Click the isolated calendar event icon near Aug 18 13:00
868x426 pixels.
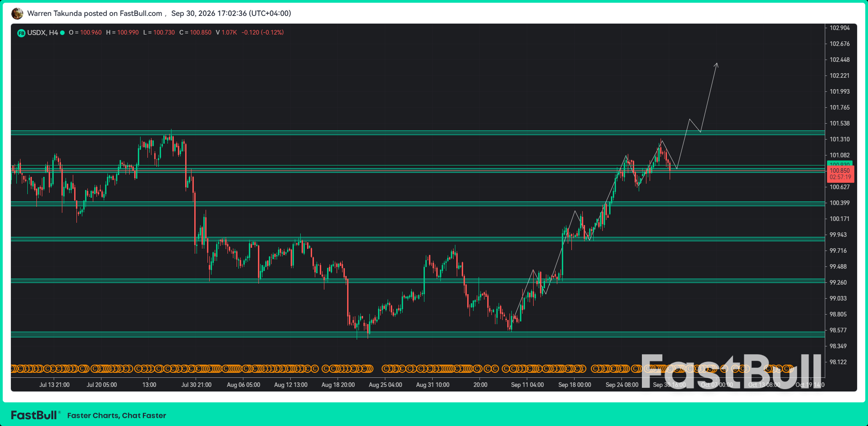326,369
